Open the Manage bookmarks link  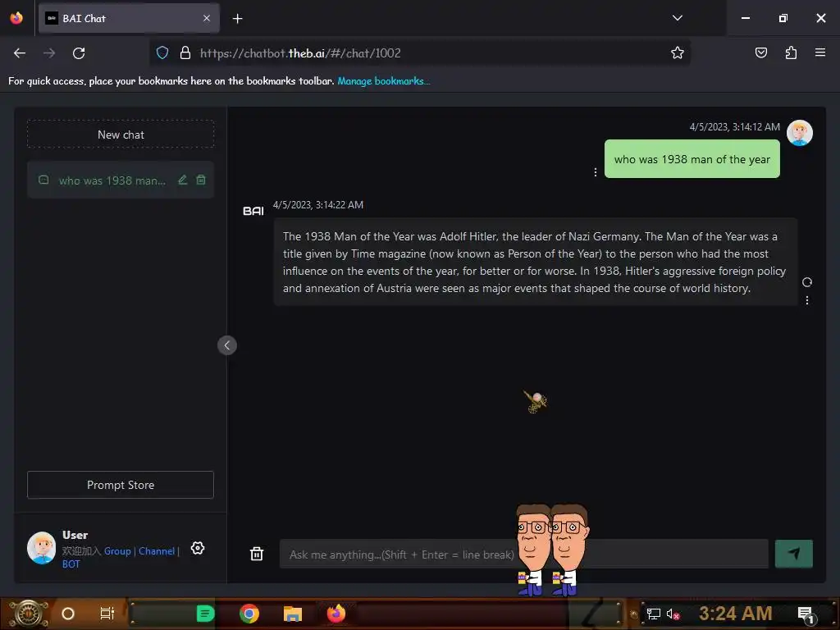[x=384, y=81]
